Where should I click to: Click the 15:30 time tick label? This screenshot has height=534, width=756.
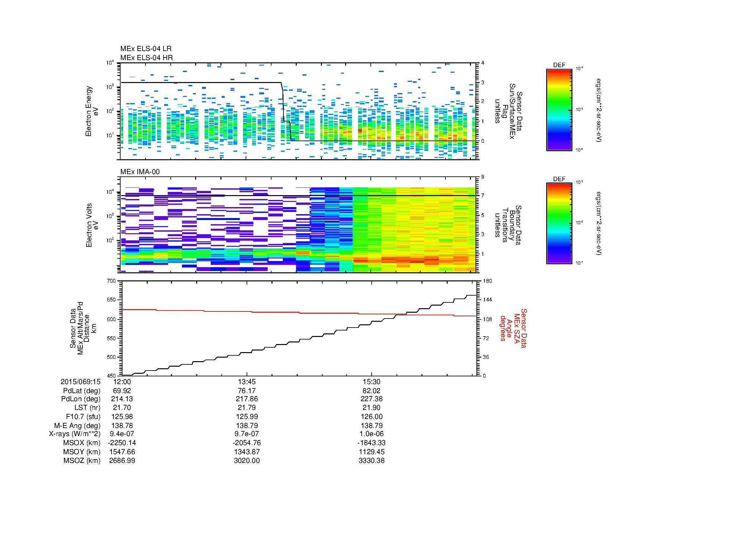tap(371, 382)
